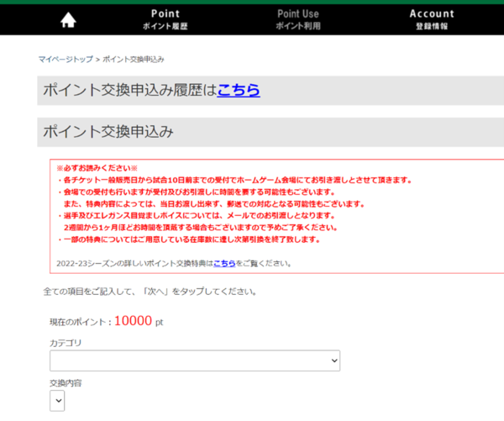Click the ポイント交換申込み section heading
Viewport: 504px width, 421px height.
click(108, 132)
